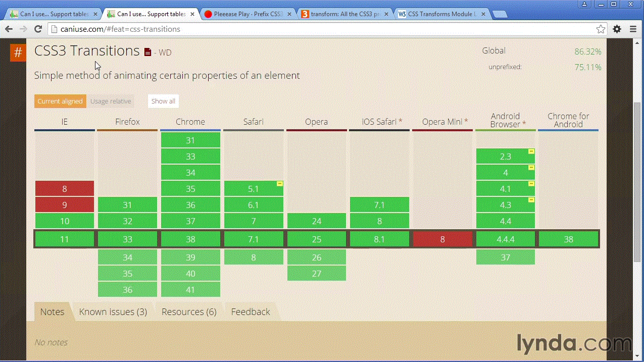Click the WD status label
Screen dimensions: 644x362
pyautogui.click(x=165, y=53)
